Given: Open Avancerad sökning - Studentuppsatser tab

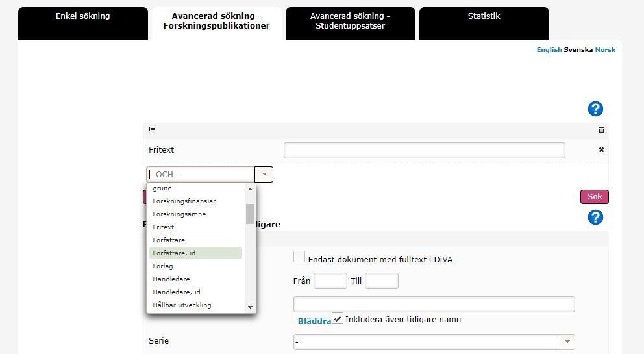Looking at the screenshot, I should 350,21.
